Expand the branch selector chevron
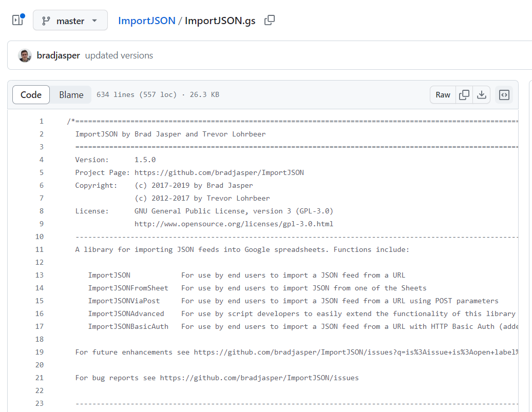Image resolution: width=532 pixels, height=412 pixels. 94,20
